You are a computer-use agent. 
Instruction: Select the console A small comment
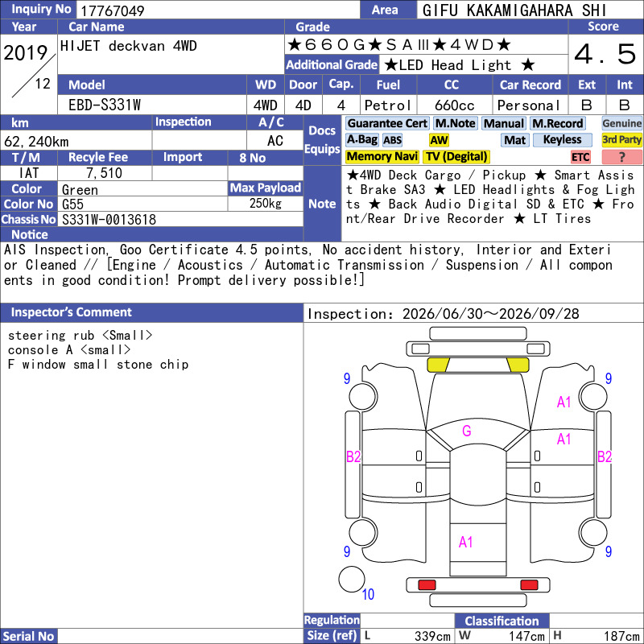point(69,350)
